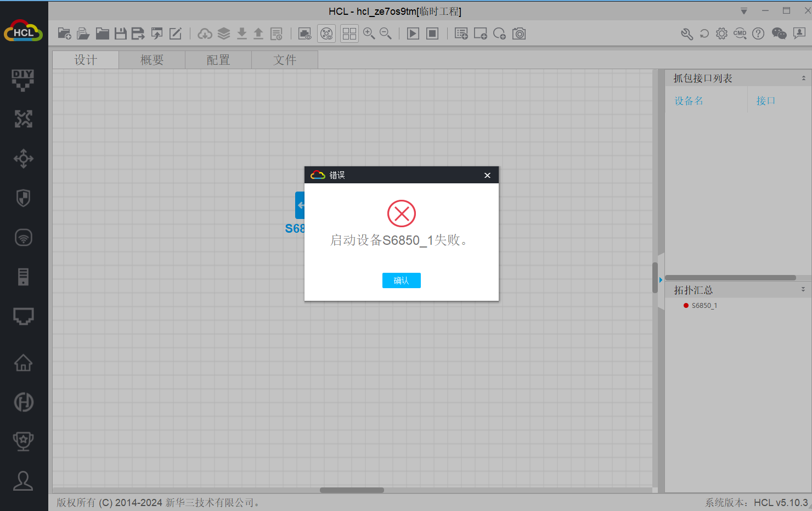The image size is (812, 511).
Task: Click the four-way arrows device sidebar icon
Action: pyautogui.click(x=23, y=159)
